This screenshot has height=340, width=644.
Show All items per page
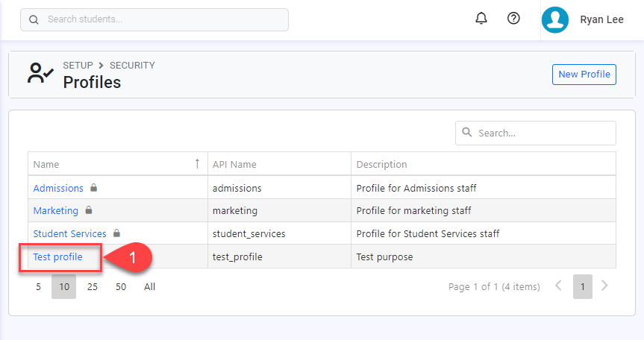point(149,286)
